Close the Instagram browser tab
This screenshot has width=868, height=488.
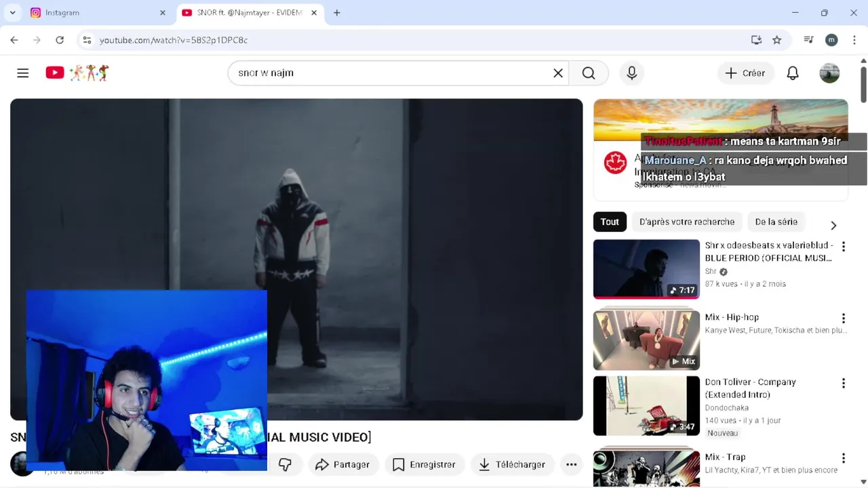point(162,13)
